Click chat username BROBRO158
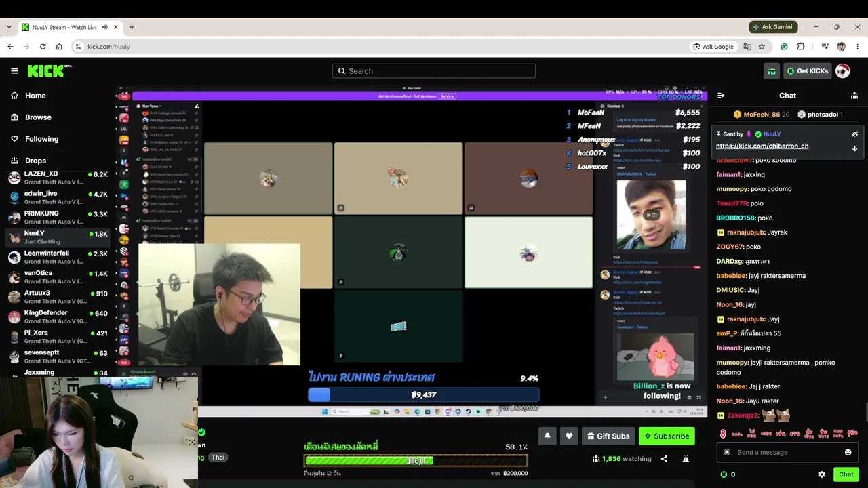 tap(735, 218)
